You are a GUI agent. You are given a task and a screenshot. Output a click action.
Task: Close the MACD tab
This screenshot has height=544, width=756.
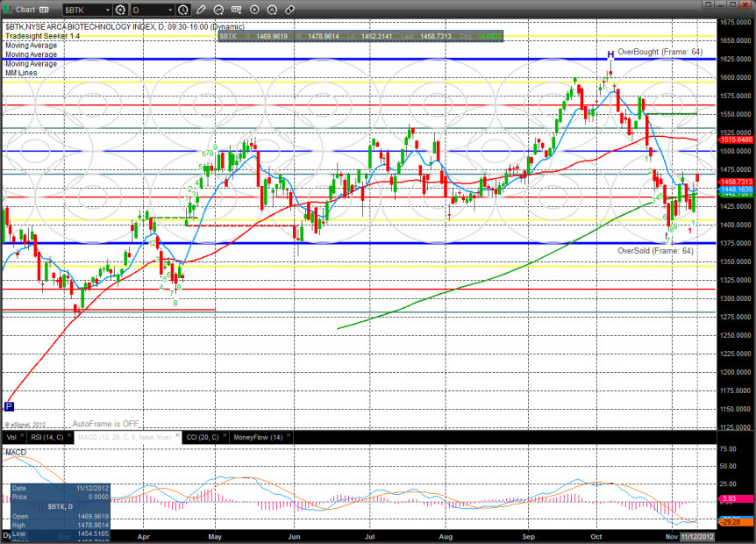177,435
